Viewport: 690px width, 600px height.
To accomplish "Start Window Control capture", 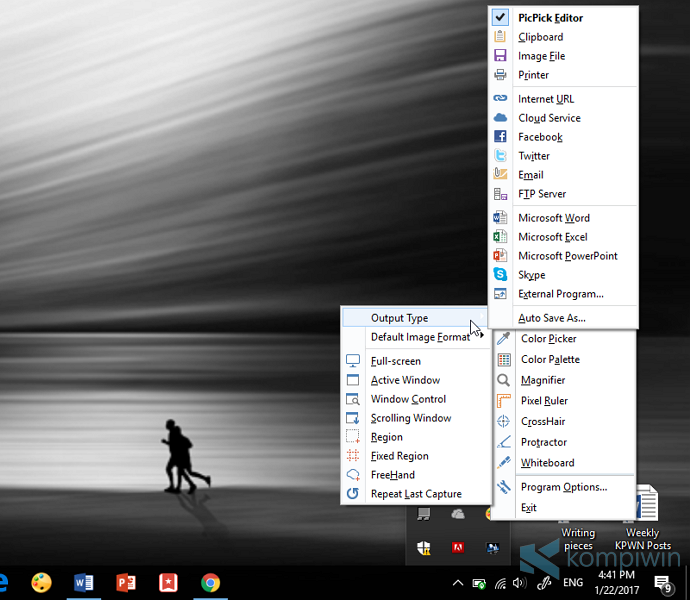I will click(416, 399).
